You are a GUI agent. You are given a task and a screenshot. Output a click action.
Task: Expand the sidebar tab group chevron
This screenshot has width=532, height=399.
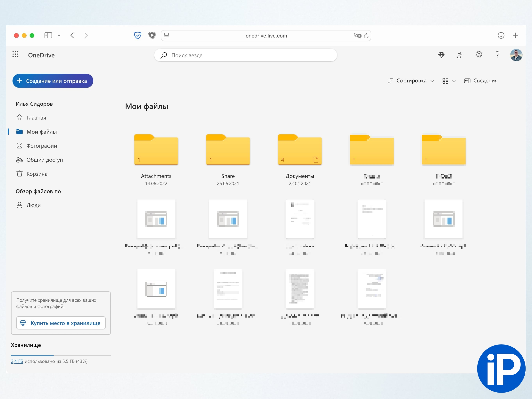click(x=59, y=36)
